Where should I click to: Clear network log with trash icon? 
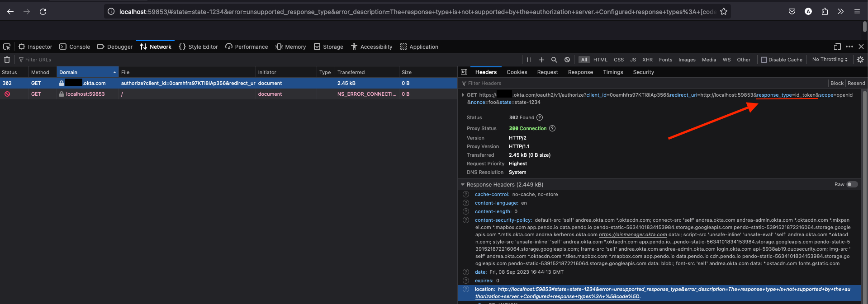pos(7,60)
